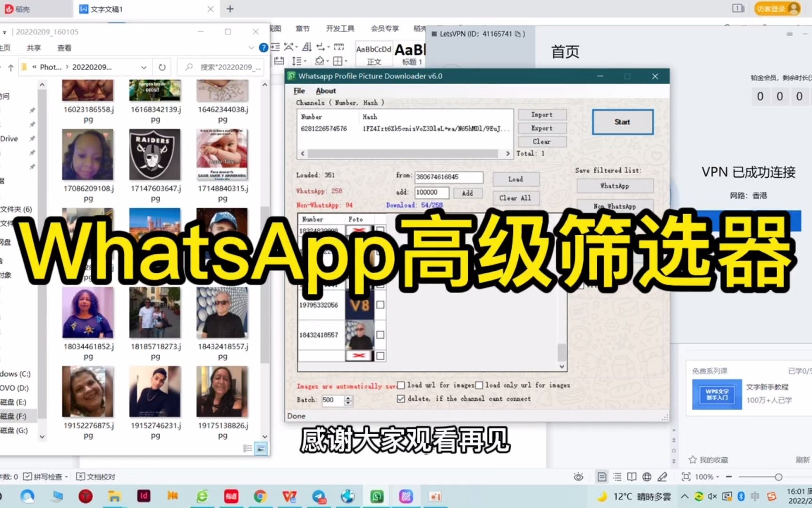The image size is (812, 508).
Task: Click Explorer's up-directory arrow
Action: (x=10, y=67)
